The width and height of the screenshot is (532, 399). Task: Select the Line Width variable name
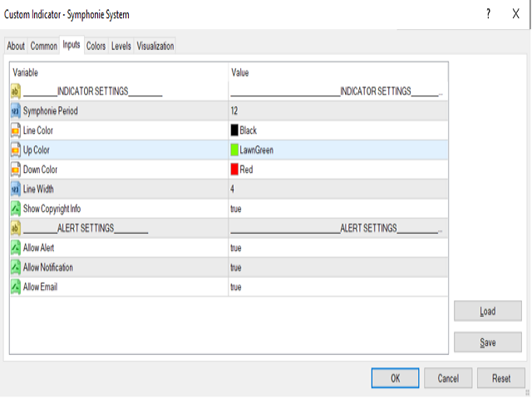38,190
